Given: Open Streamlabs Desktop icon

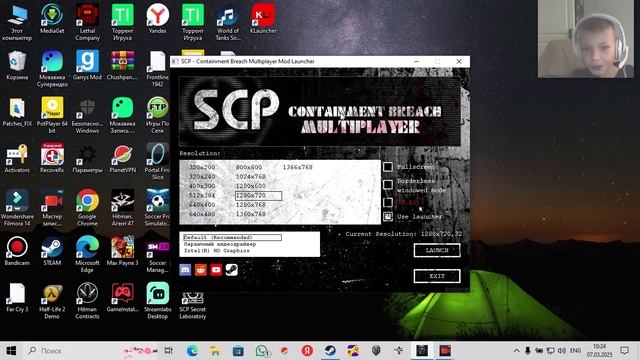Looking at the screenshot, I should [x=158, y=301].
